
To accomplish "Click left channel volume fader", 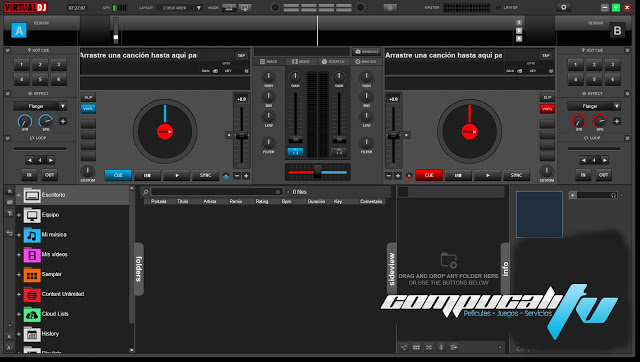I will pyautogui.click(x=296, y=139).
